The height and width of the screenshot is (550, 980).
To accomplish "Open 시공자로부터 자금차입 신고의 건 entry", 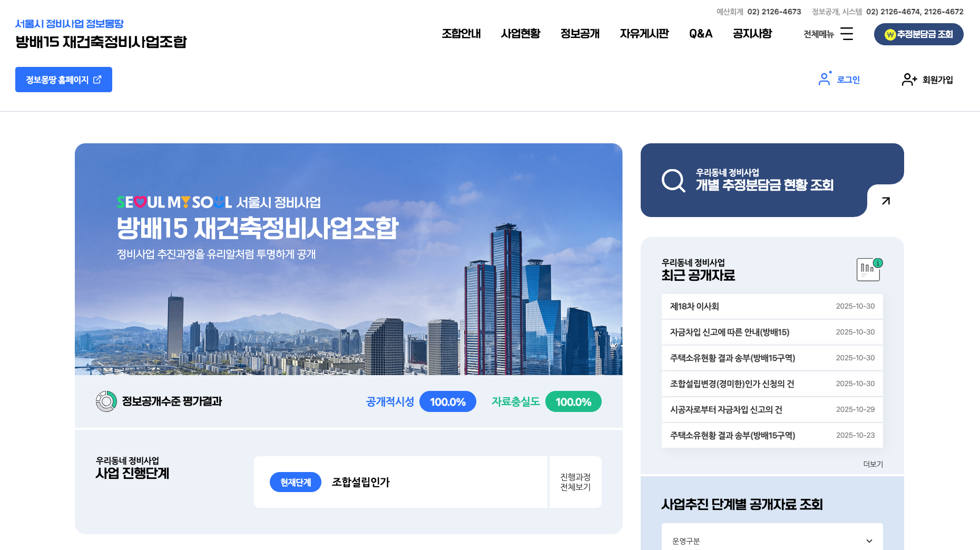I will 772,409.
